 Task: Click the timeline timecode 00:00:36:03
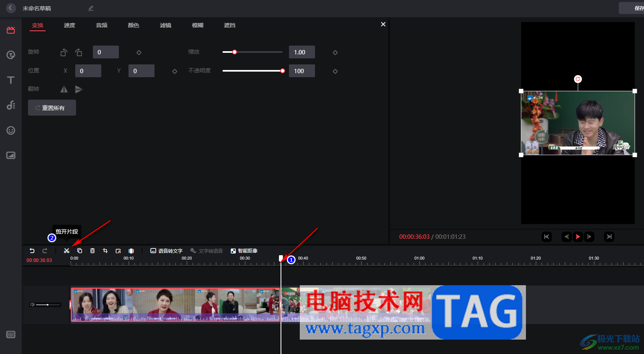click(39, 260)
